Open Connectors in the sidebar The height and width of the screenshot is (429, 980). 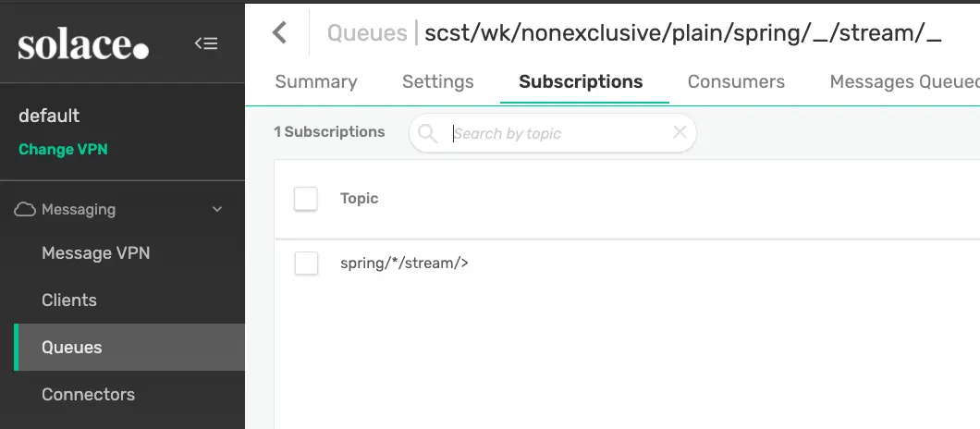[88, 395]
